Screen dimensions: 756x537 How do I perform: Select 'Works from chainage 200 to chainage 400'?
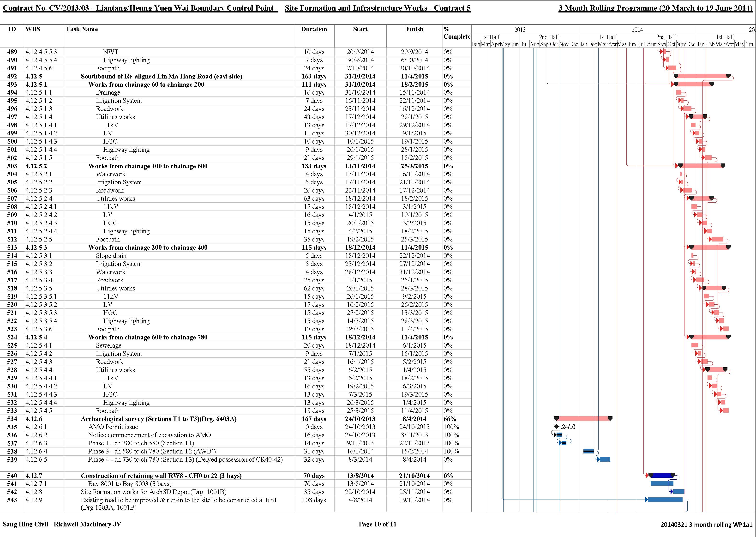[x=148, y=247]
